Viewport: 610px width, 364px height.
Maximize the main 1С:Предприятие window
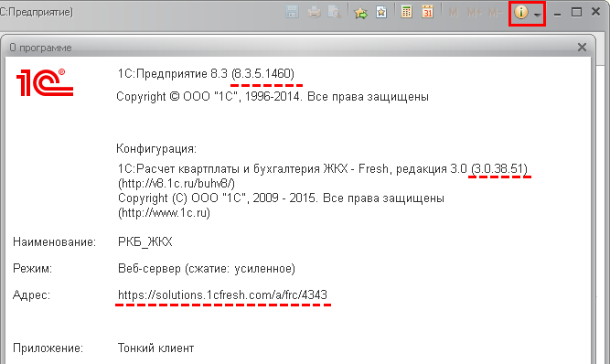click(x=576, y=13)
